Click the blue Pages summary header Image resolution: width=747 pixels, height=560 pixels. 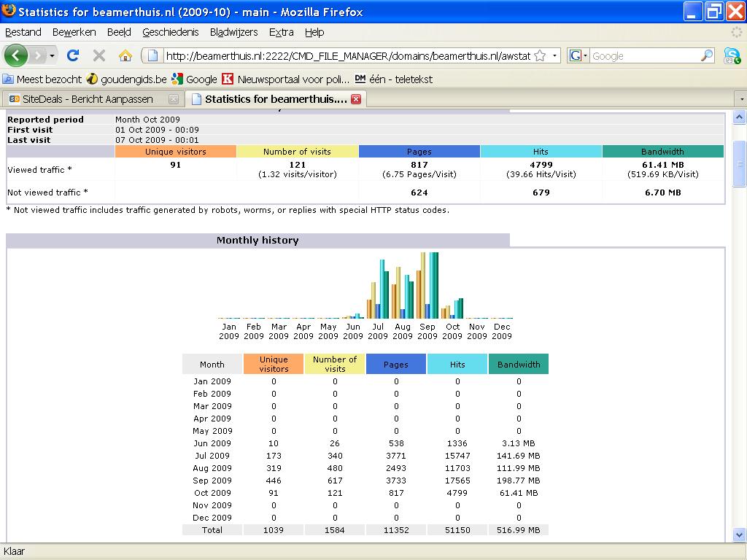pos(419,152)
